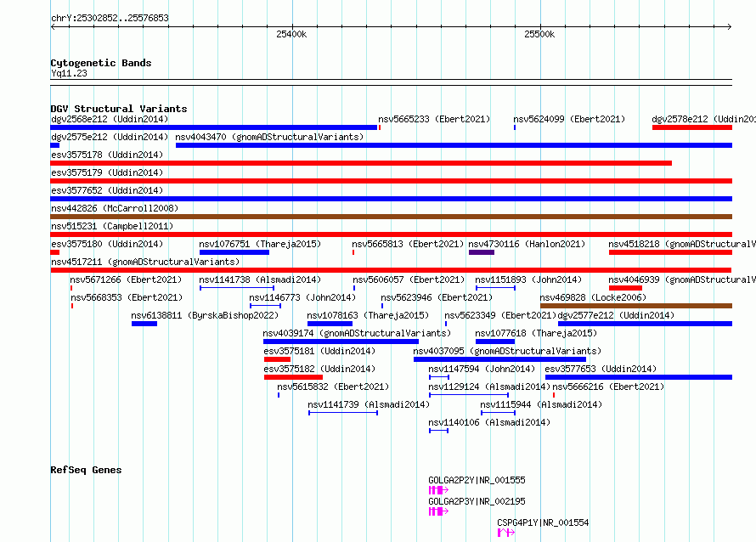Select the nsv1147594 (John2014) bracket feature
This screenshot has width=756, height=542.
tap(439, 377)
